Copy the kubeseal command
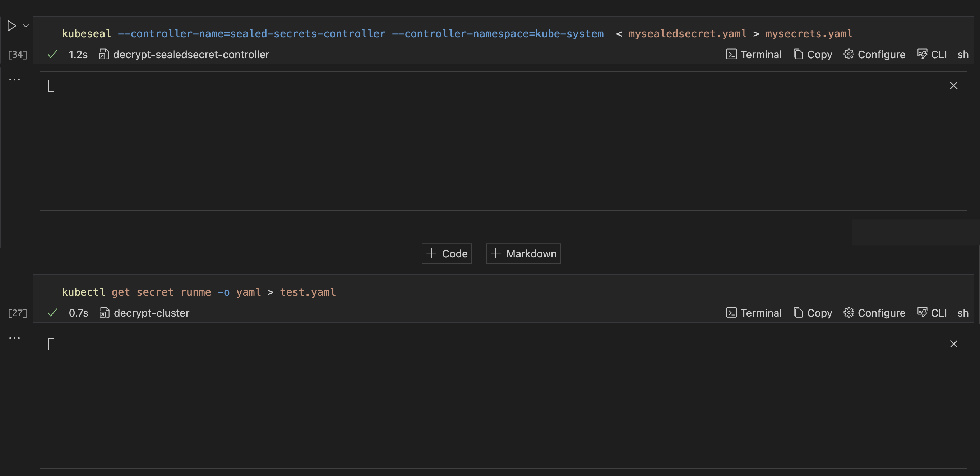The height and width of the screenshot is (476, 980). coord(813,54)
